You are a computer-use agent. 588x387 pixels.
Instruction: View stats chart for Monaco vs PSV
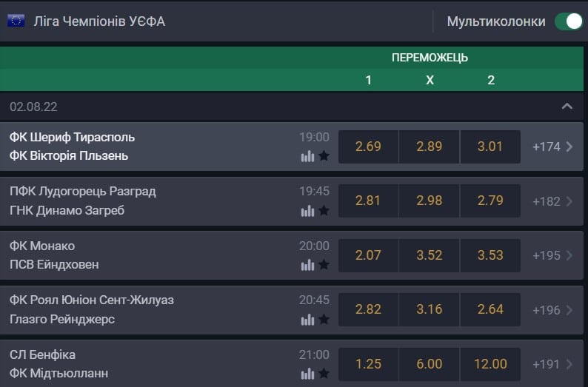[307, 265]
